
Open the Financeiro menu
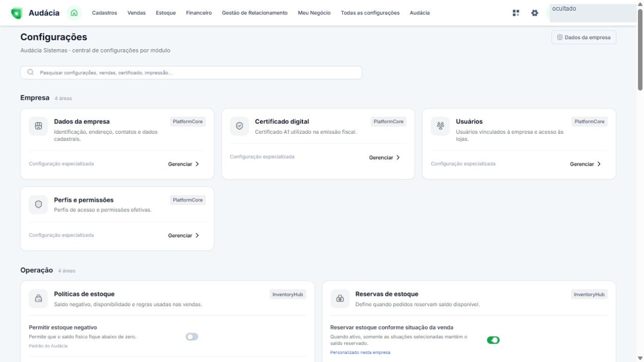(x=199, y=13)
